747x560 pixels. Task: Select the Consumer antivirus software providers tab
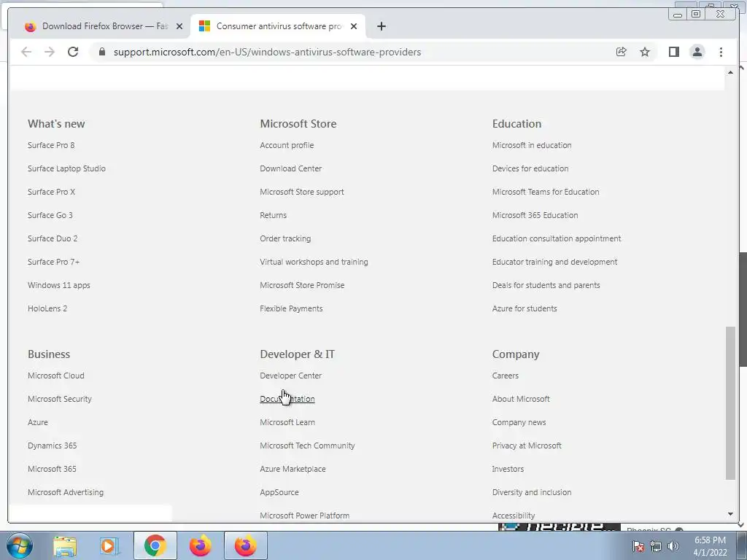pos(278,26)
